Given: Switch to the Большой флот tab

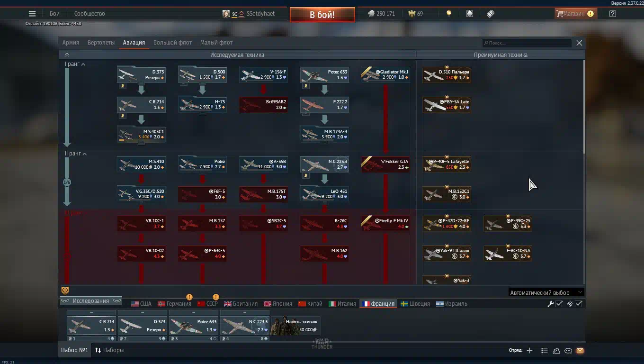Looking at the screenshot, I should point(172,43).
